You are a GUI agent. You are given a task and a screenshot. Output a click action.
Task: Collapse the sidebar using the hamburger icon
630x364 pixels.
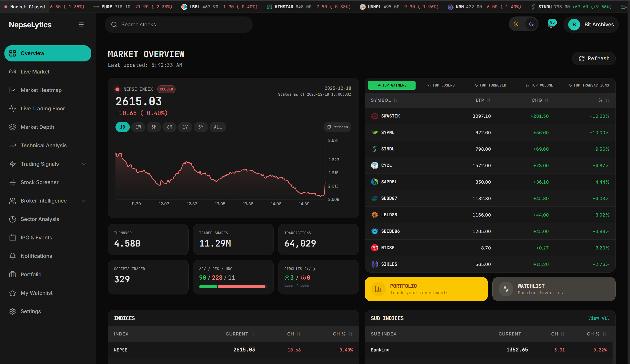(81, 24)
